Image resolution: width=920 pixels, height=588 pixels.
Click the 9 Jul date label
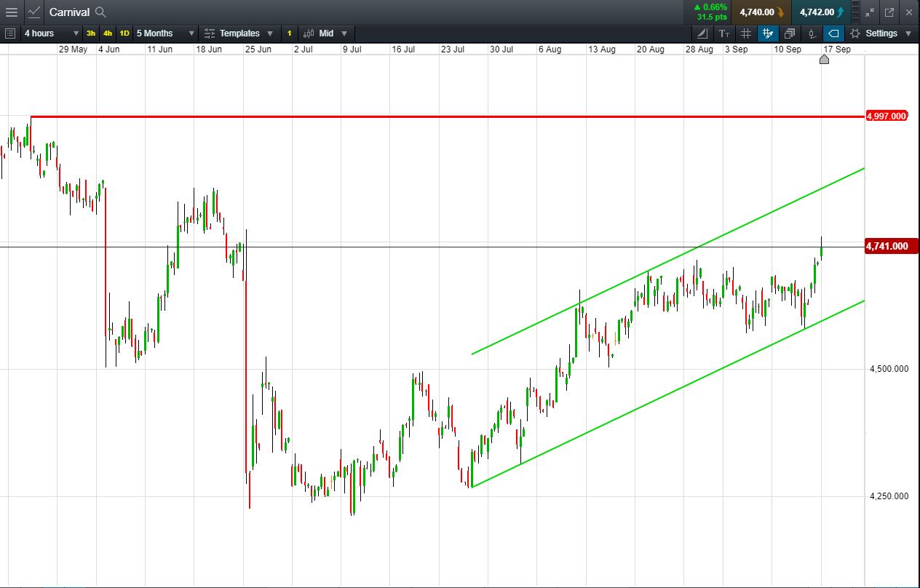pos(352,49)
